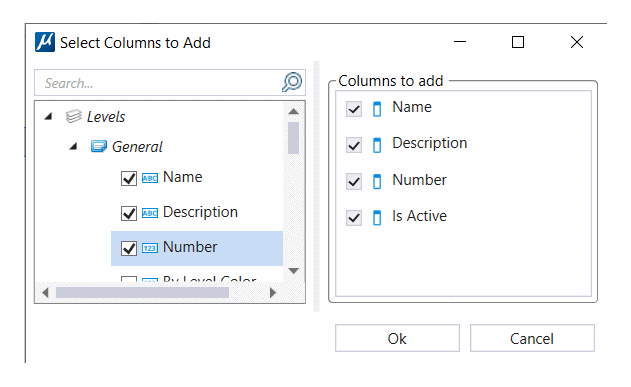Click the Levels layers icon
Screen dimensions: 631x387
point(74,116)
